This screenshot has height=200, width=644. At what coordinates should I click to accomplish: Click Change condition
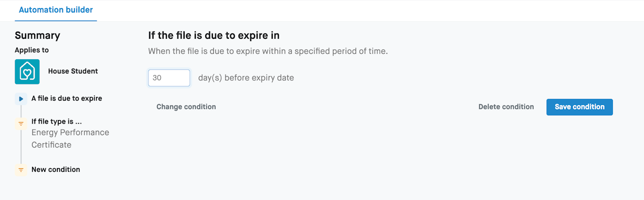click(x=186, y=107)
